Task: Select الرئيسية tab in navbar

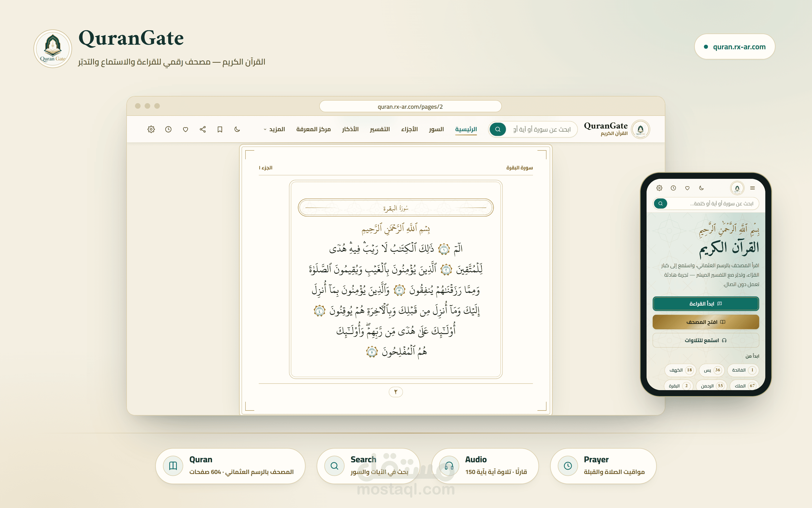Action: click(x=466, y=129)
